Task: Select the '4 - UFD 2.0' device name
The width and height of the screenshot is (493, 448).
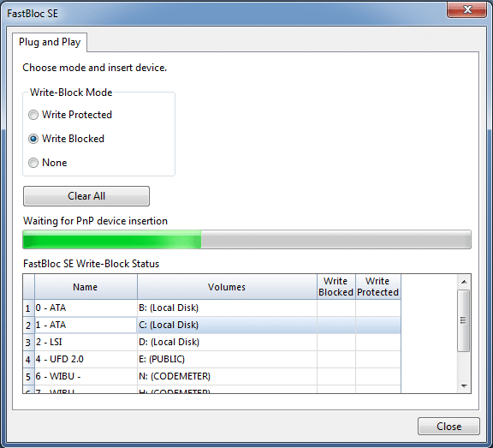Action: coord(86,359)
